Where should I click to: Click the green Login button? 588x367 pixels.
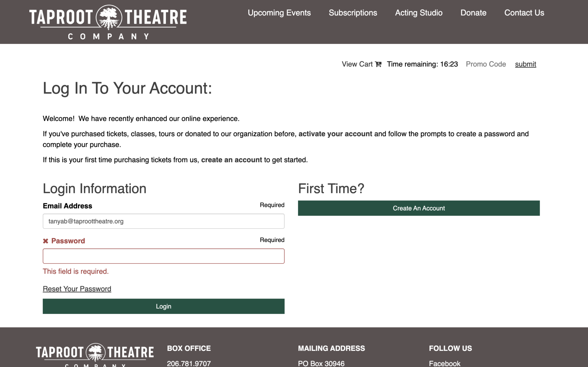[x=164, y=306]
